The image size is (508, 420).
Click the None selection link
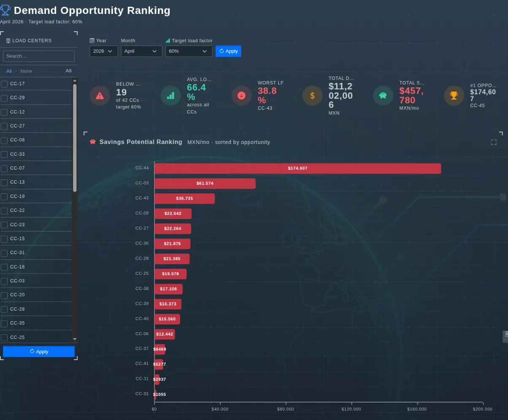(26, 71)
